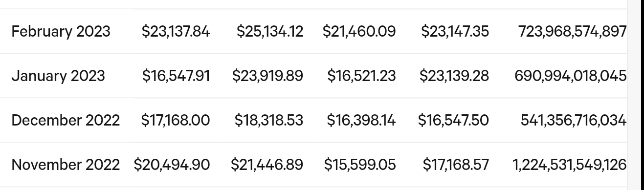Select the December 2022 row label

(66, 120)
